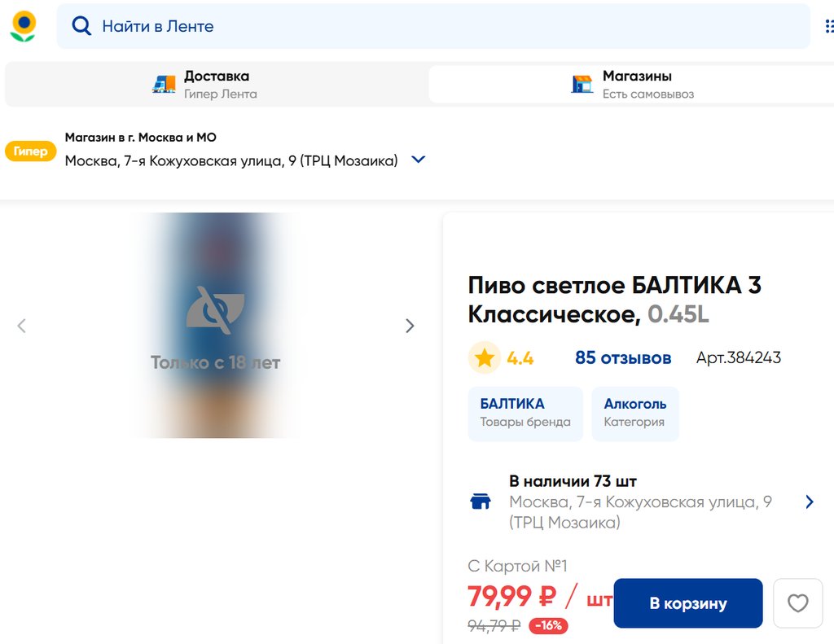Open the apps grid menu icon

pos(828,26)
